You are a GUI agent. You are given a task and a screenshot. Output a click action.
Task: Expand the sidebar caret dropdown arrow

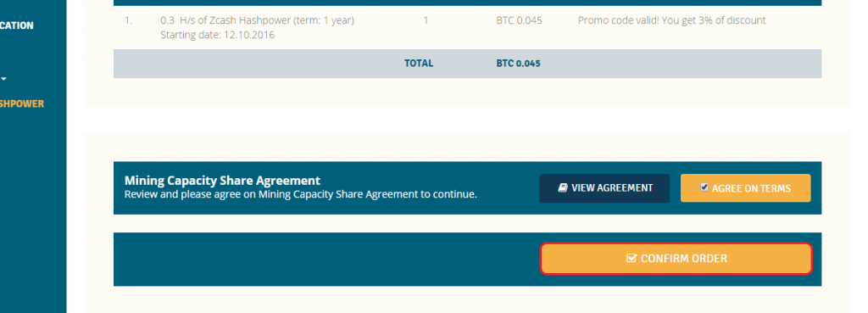(4, 79)
